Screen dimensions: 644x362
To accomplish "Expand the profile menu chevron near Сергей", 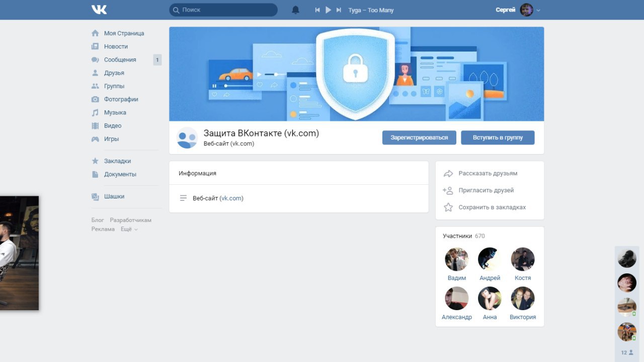I will [538, 10].
